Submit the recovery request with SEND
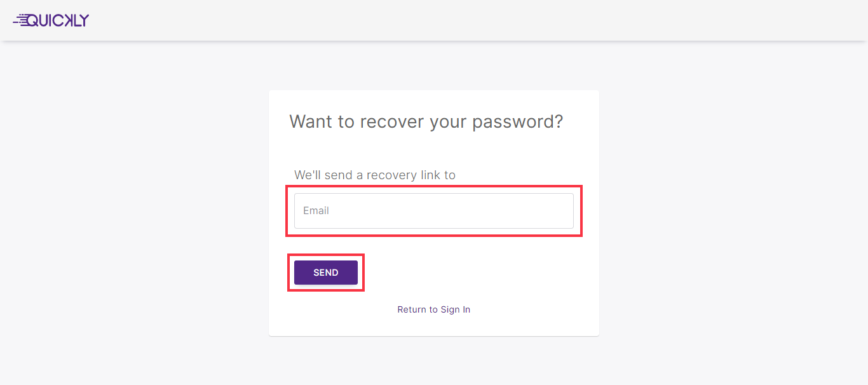Screen dimensions: 868x385 coord(325,273)
